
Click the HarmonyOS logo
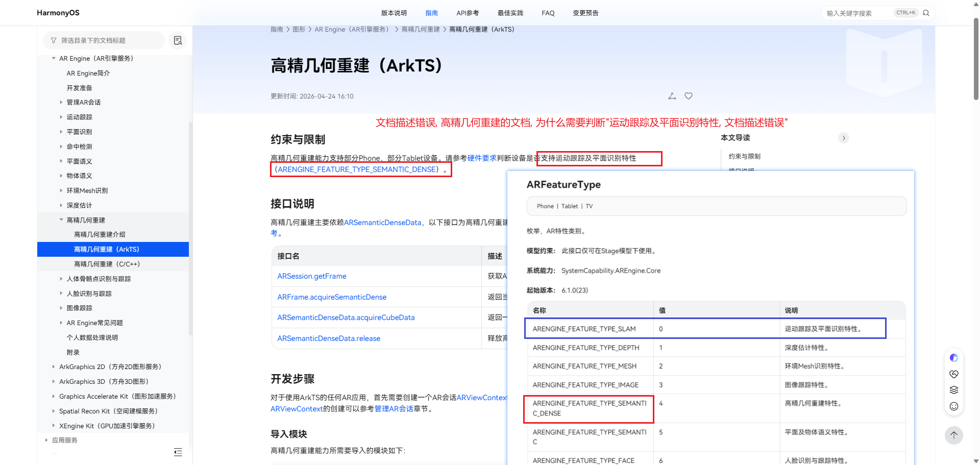point(58,13)
